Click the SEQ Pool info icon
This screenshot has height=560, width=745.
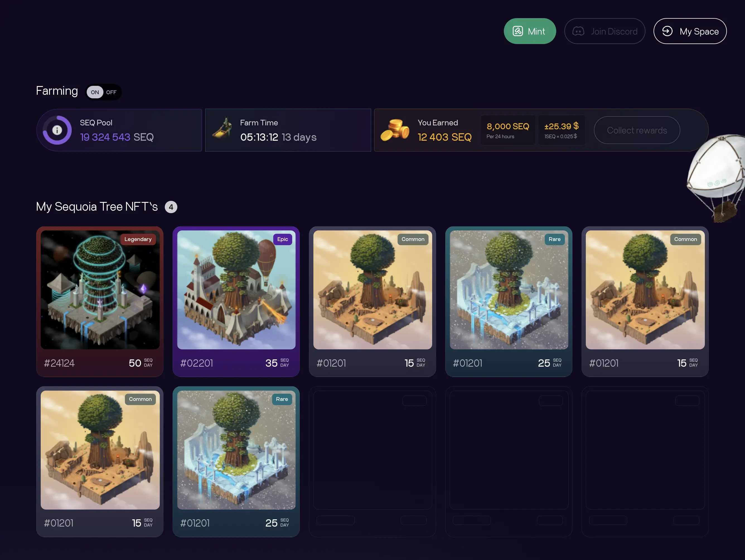57,130
